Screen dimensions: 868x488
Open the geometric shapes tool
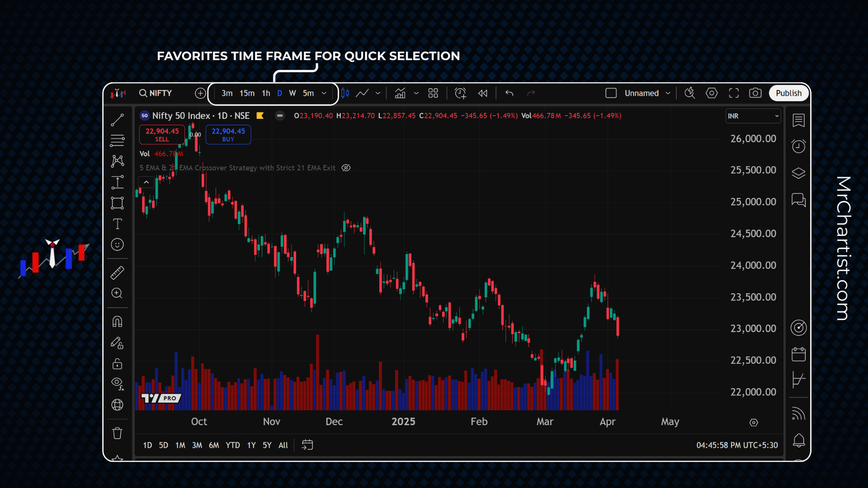tap(117, 203)
